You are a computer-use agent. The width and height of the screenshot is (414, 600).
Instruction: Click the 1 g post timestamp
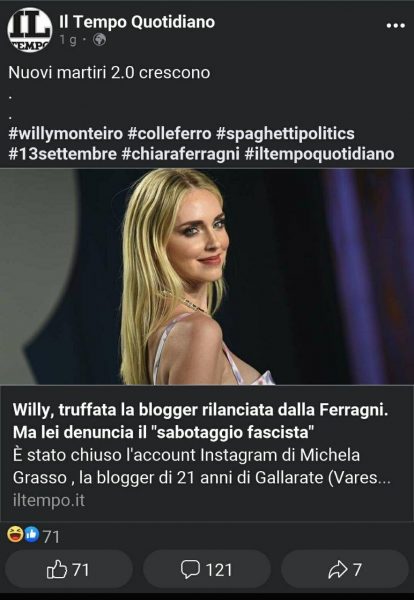[68, 40]
